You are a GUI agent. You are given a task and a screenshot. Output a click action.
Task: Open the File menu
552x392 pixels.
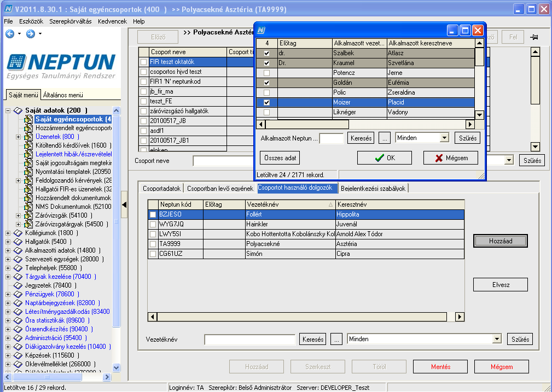[x=8, y=21]
